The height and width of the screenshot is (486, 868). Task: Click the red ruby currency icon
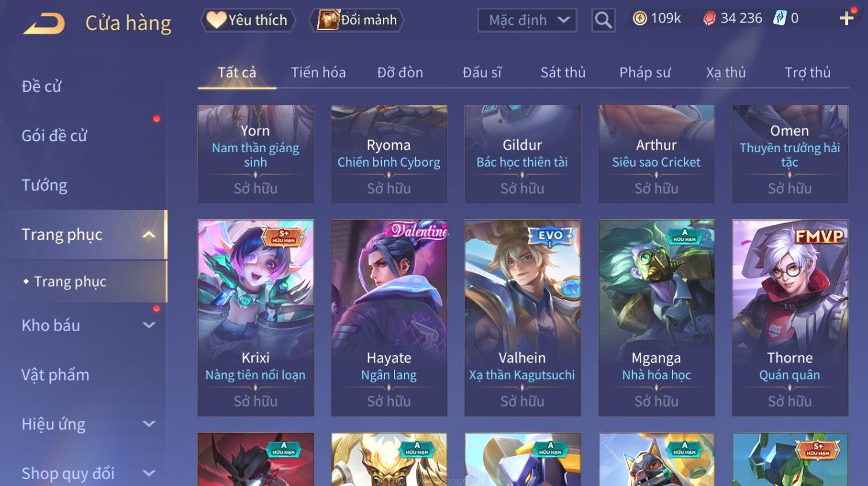tap(709, 18)
